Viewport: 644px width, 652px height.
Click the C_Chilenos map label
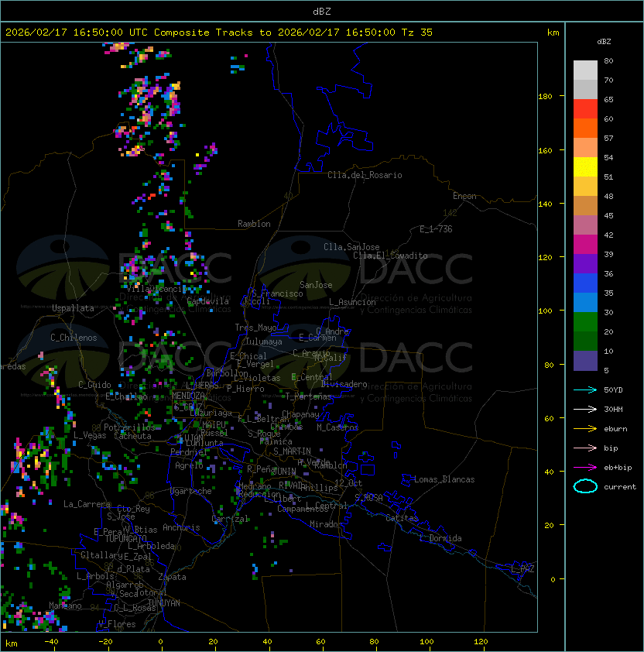click(x=74, y=338)
